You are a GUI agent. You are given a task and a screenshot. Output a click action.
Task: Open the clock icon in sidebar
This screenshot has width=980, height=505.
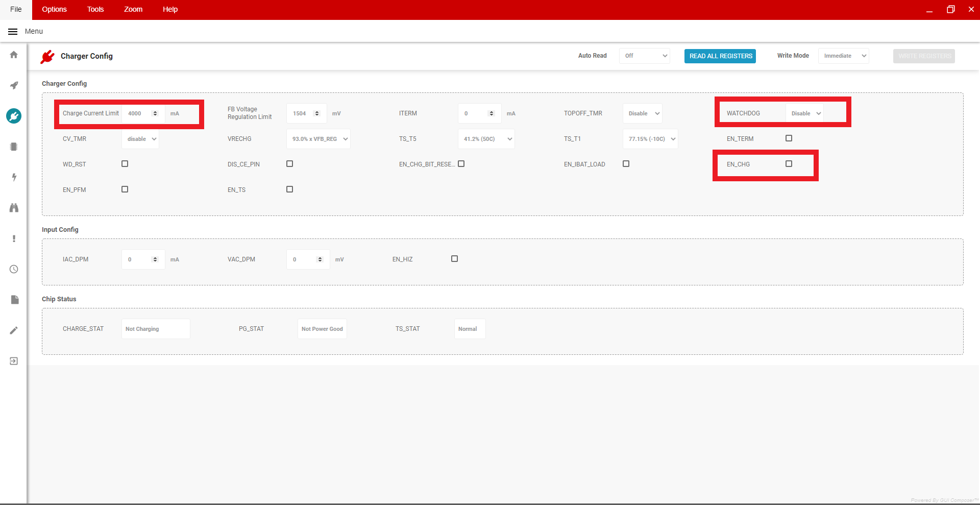[x=14, y=269]
